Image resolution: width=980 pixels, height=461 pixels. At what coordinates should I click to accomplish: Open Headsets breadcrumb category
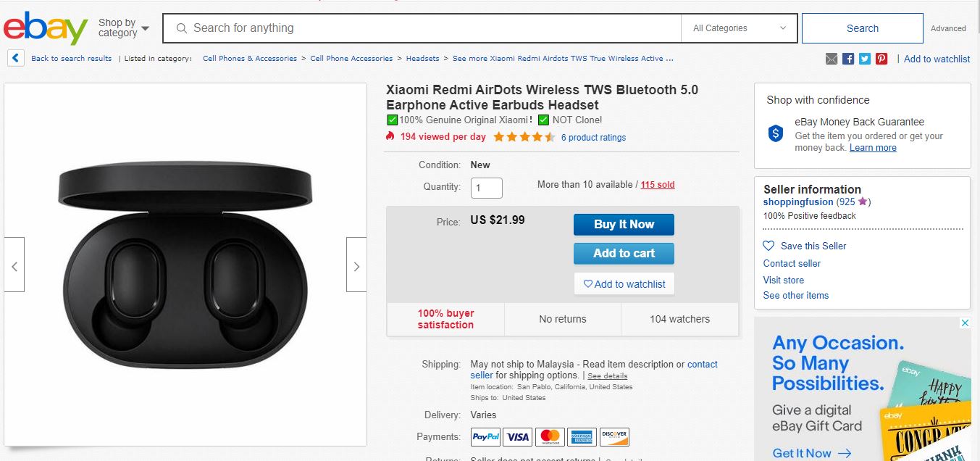point(422,59)
